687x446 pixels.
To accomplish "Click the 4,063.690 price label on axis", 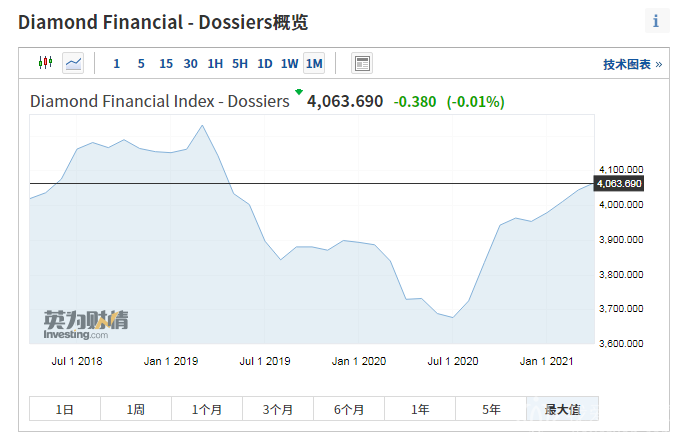I will 619,184.
